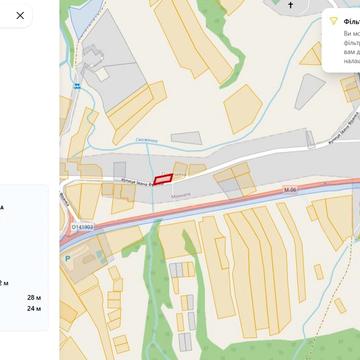Click the 24 м dimension value
Screen dimensions: 360x360
[x=34, y=308]
